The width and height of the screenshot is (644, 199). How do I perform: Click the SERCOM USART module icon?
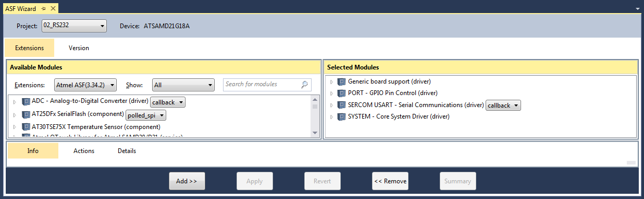tap(341, 105)
